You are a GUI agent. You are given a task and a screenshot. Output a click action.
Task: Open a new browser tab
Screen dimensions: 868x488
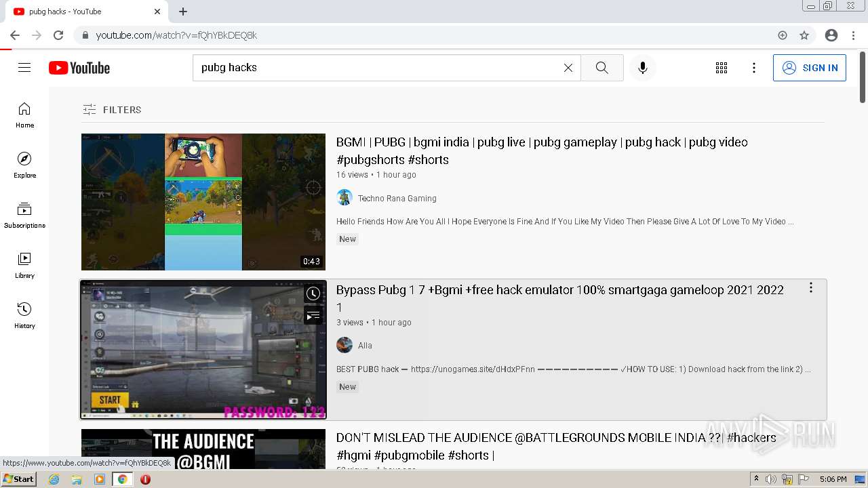183,12
